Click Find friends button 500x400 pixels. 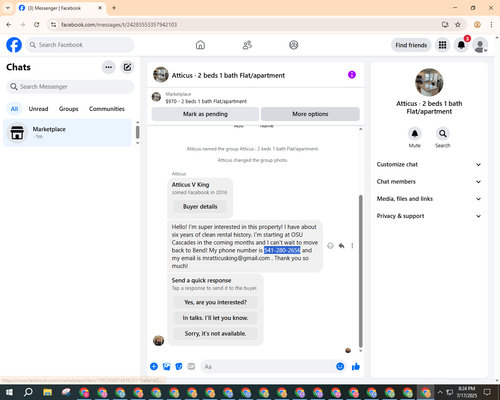[411, 45]
